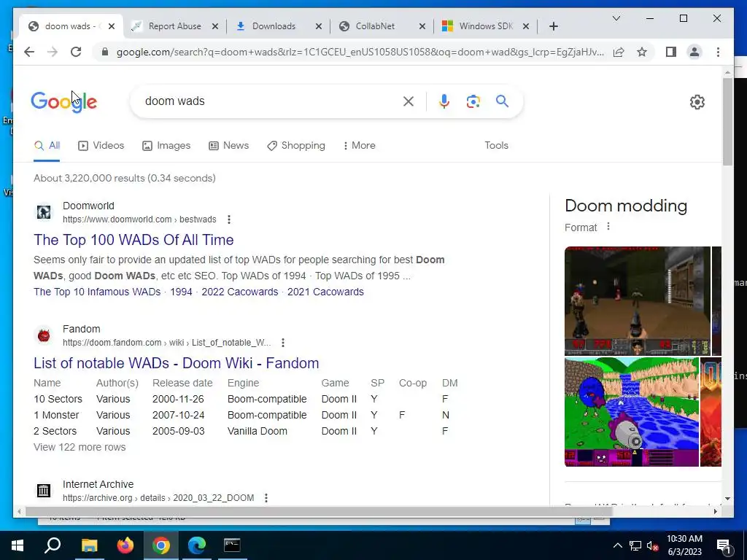Open The Top 100 WADs Of All Time
Viewport: 747px width, 560px height.
click(133, 239)
